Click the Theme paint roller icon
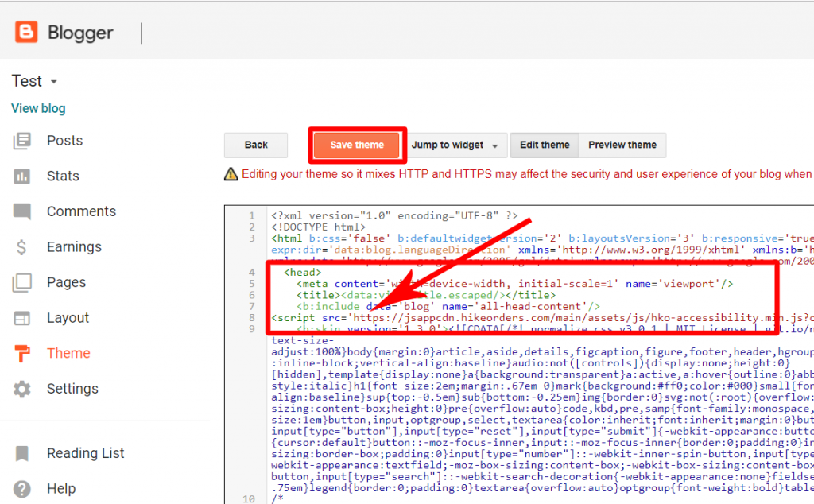Screen dimensions: 814x504 point(21,354)
